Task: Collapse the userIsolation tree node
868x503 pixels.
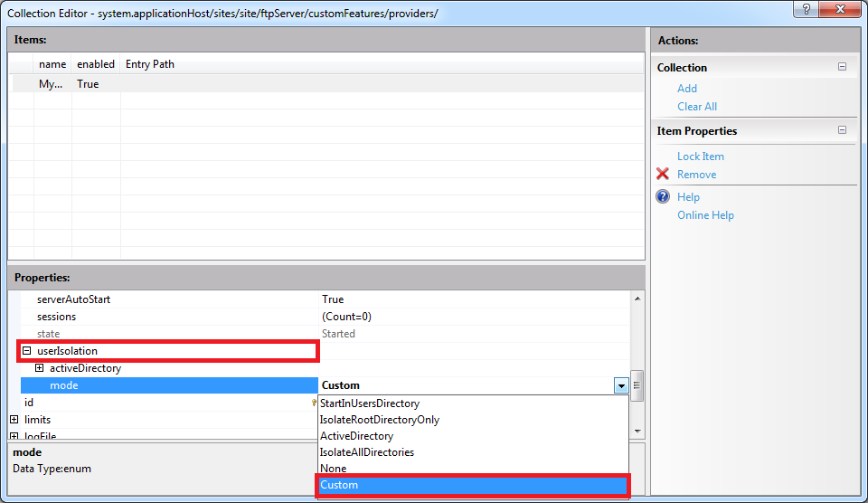Action: click(27, 351)
